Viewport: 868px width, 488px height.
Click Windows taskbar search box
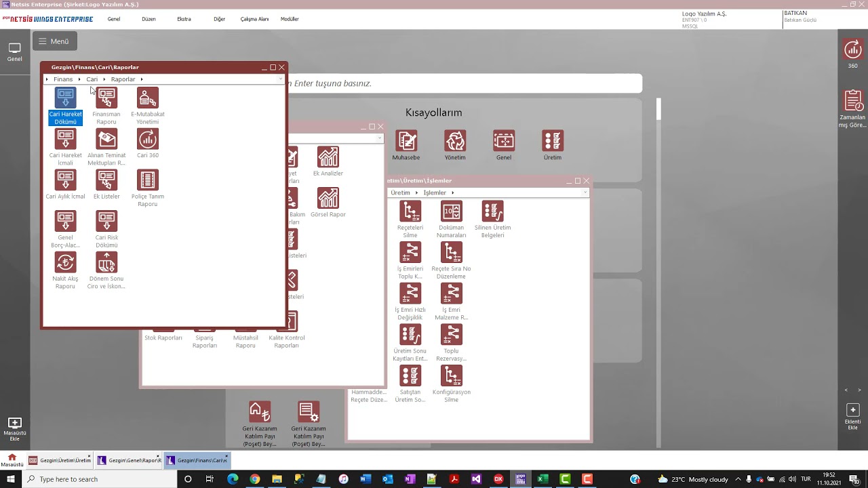pos(100,479)
